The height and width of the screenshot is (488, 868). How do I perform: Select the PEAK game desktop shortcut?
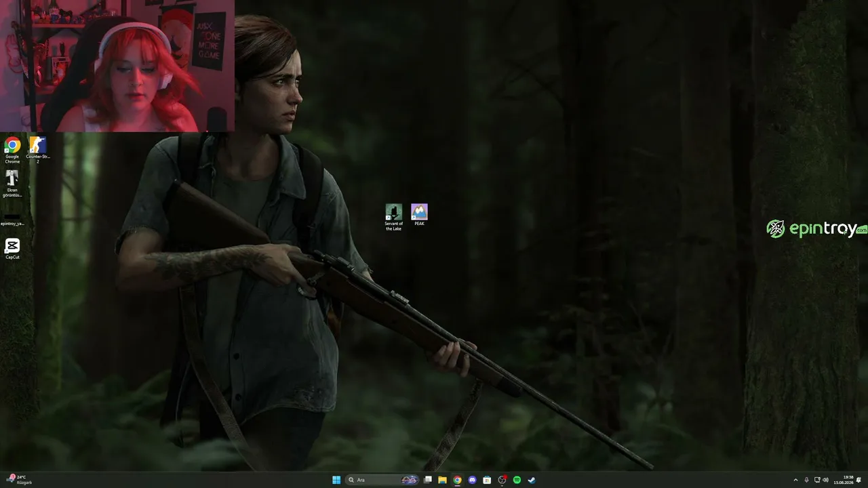tap(419, 215)
